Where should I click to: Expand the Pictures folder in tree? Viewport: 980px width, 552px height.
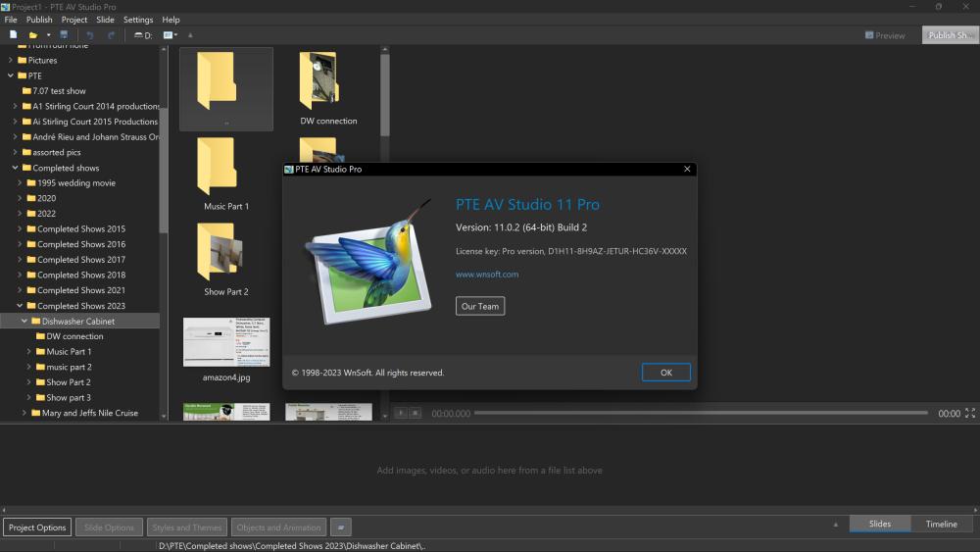click(x=11, y=61)
